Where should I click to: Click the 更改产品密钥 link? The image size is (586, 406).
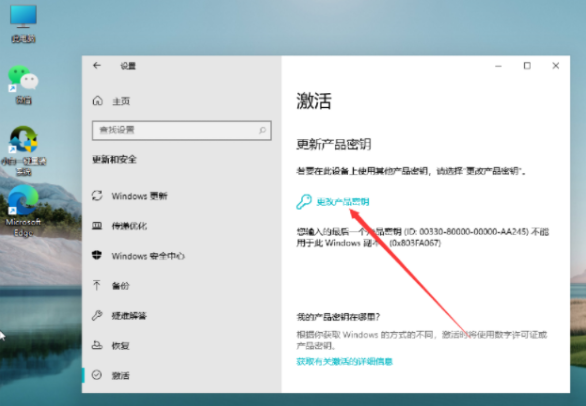pyautogui.click(x=343, y=202)
